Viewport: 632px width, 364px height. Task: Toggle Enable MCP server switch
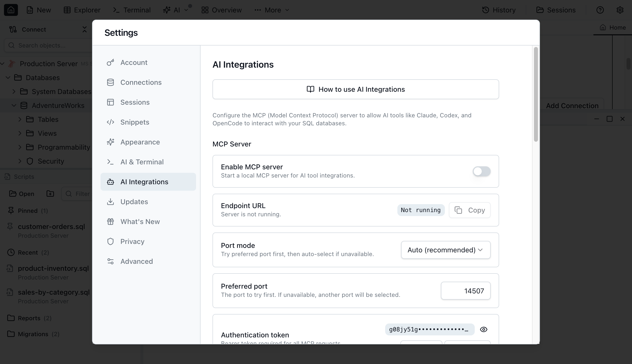pos(481,171)
